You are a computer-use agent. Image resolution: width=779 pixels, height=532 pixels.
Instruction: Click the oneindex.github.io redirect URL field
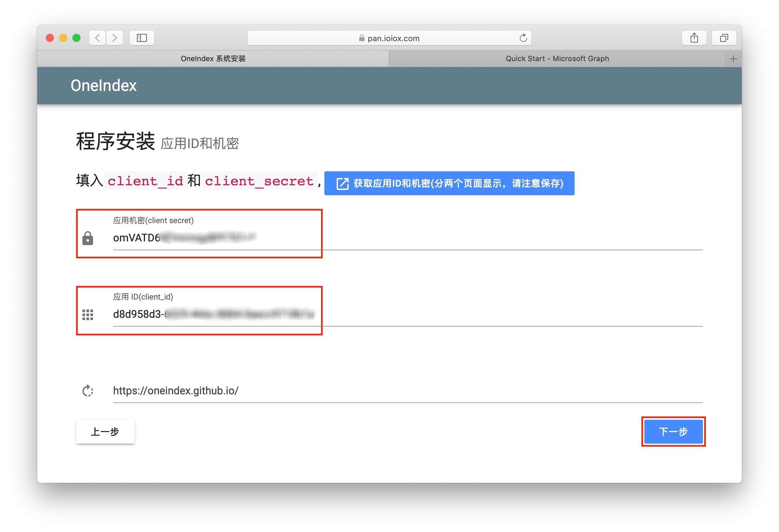tap(402, 391)
